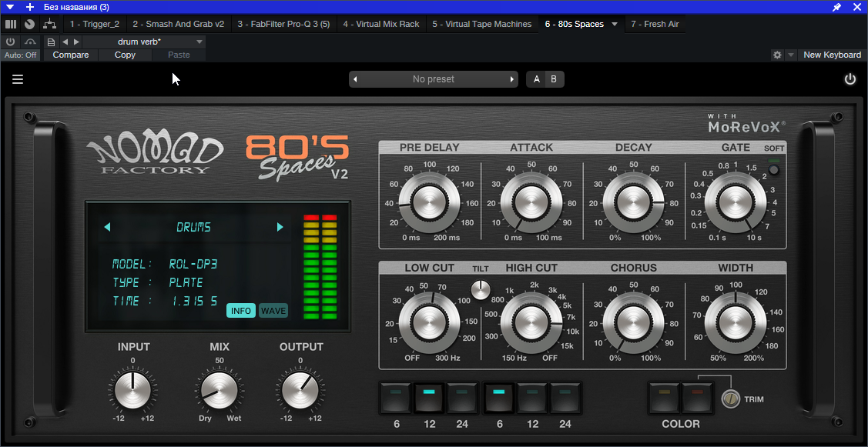Click the plugin power bypass icon
The height and width of the screenshot is (447, 868).
(x=850, y=79)
